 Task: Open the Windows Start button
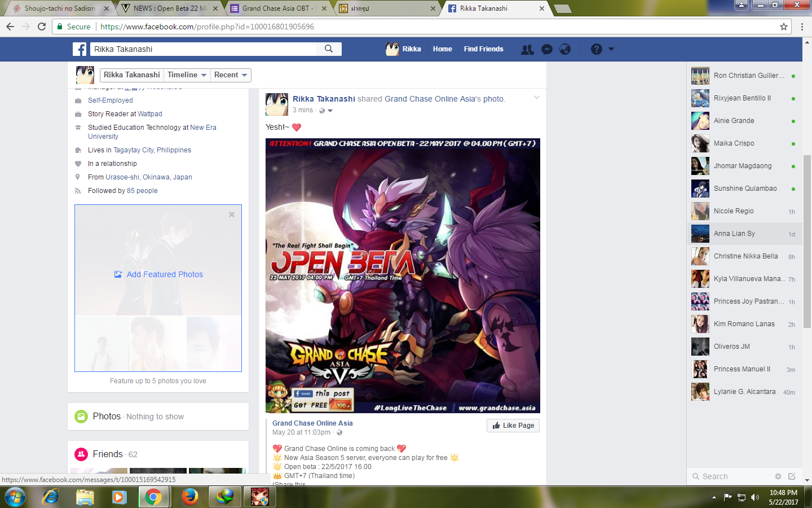15,497
